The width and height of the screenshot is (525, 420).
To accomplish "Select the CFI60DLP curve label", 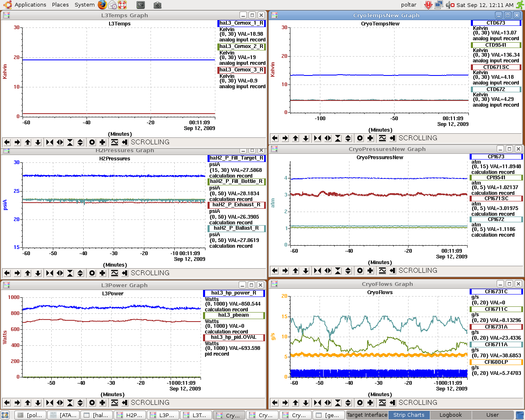I will pos(496,362).
